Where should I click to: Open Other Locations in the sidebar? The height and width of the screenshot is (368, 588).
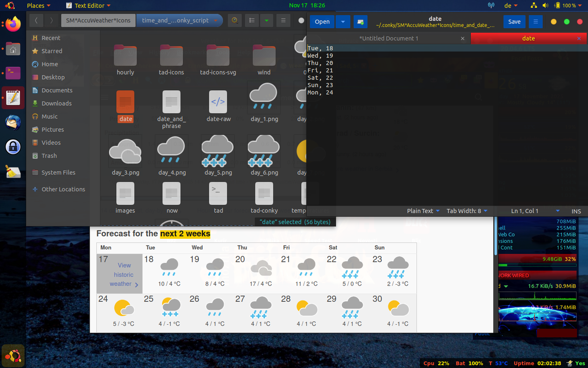pyautogui.click(x=63, y=189)
